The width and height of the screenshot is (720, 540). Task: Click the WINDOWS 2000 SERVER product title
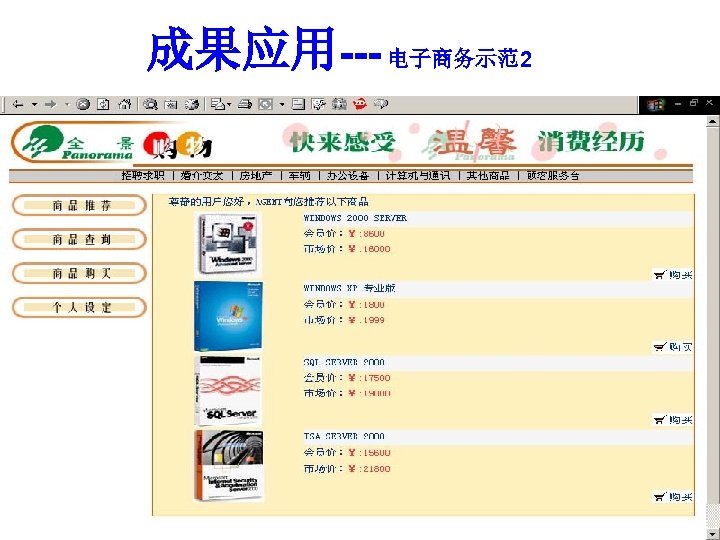pos(355,218)
